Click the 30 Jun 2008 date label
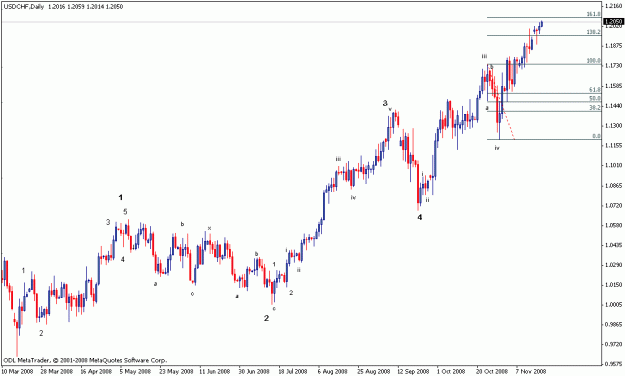Image resolution: width=625 pixels, height=376 pixels. (x=255, y=371)
